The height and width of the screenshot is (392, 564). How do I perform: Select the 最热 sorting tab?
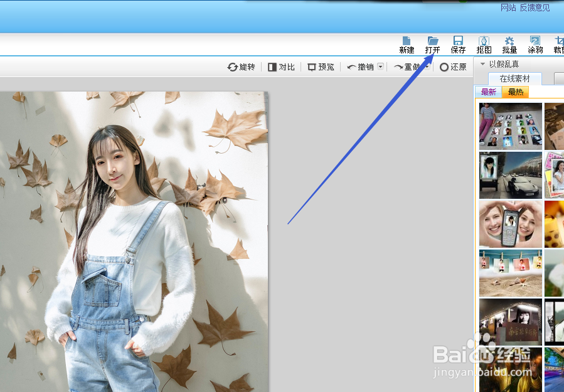point(516,92)
